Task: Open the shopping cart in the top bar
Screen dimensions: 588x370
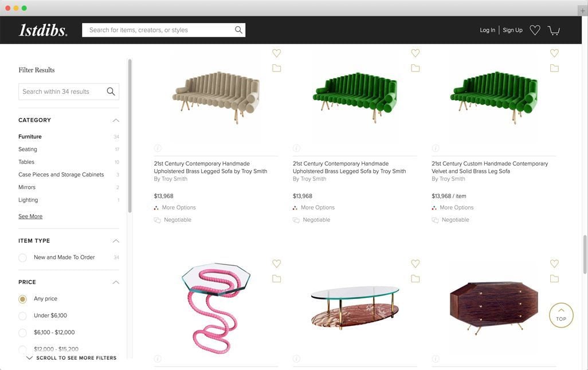Action: (553, 30)
